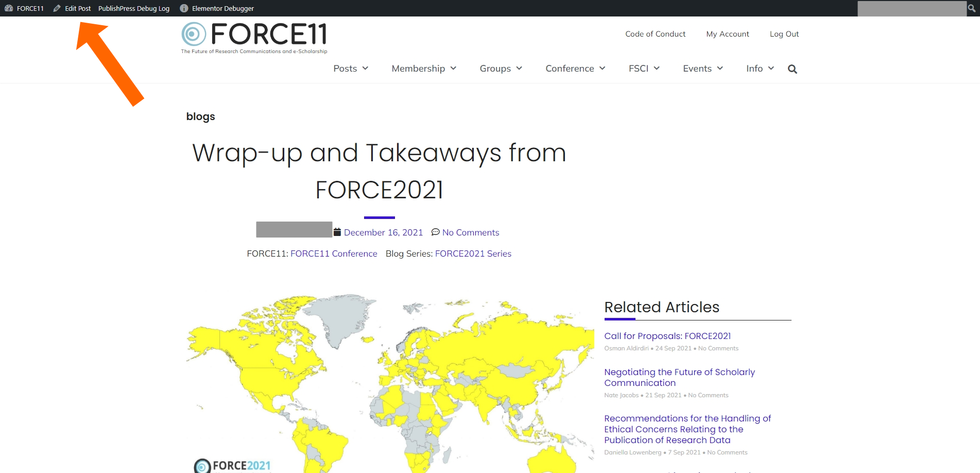Expand the Posts menu
The height and width of the screenshot is (473, 980).
[x=351, y=69]
